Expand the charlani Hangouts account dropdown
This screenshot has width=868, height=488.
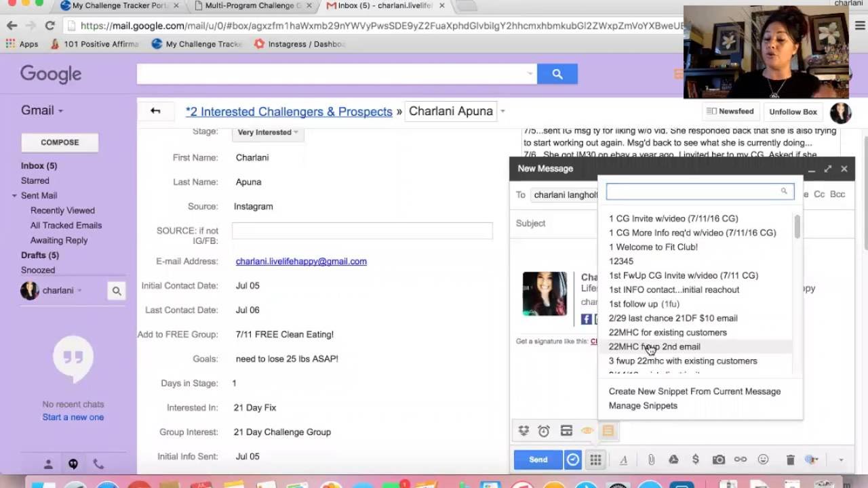[79, 291]
